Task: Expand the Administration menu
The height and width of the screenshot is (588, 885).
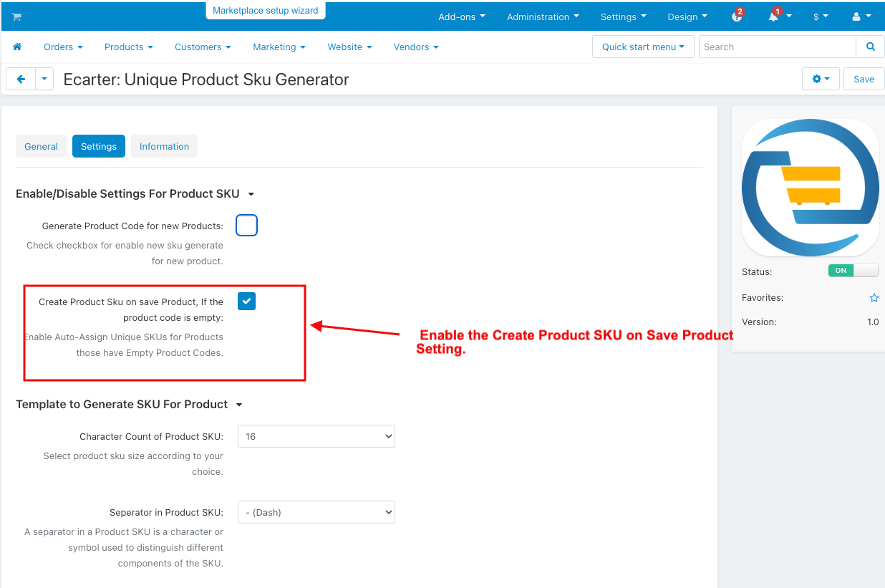Action: pyautogui.click(x=543, y=16)
